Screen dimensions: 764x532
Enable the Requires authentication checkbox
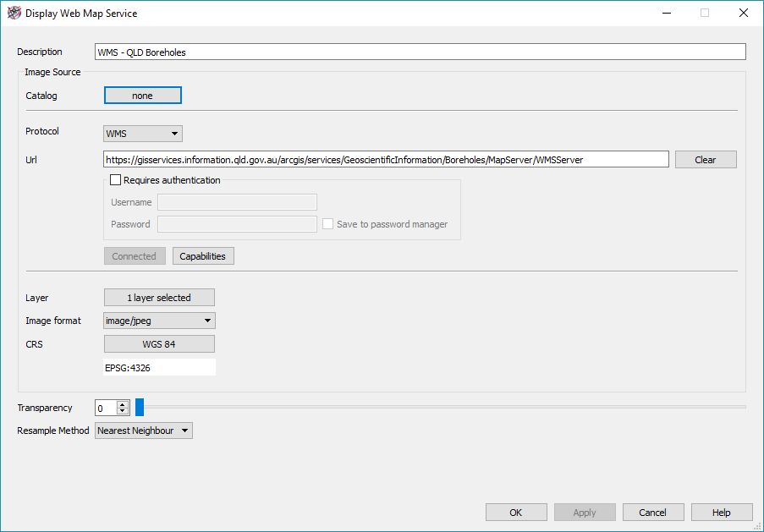point(116,180)
